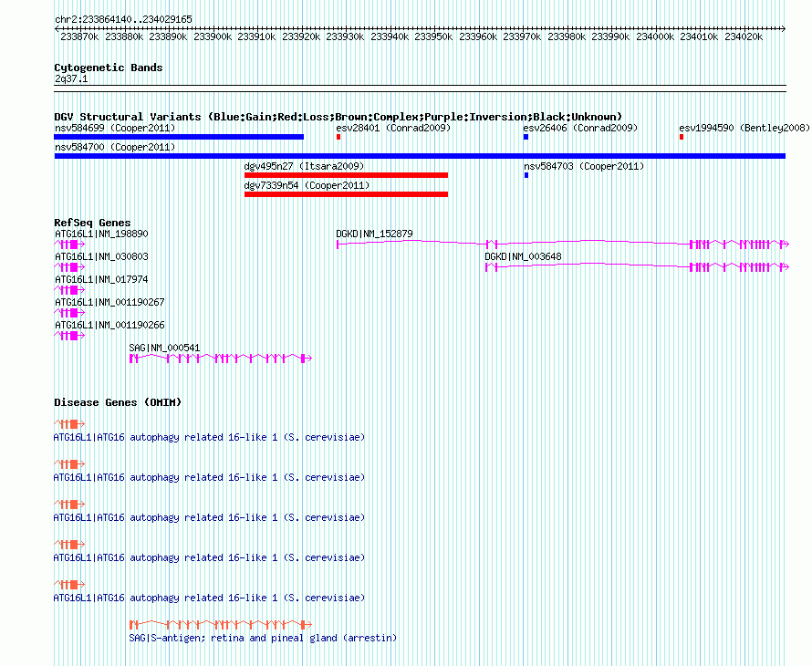Click the DGV Structural Variants track title
Viewport: 812px width, 666px height.
coord(338,117)
